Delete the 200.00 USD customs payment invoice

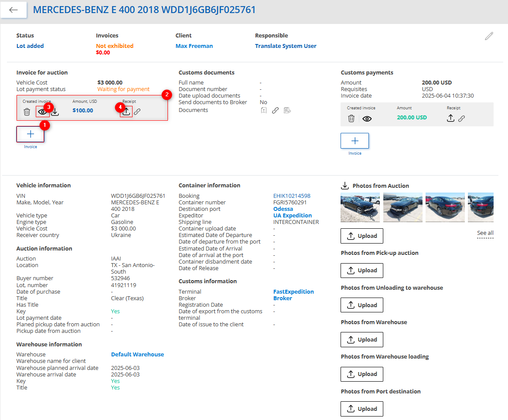click(x=351, y=118)
